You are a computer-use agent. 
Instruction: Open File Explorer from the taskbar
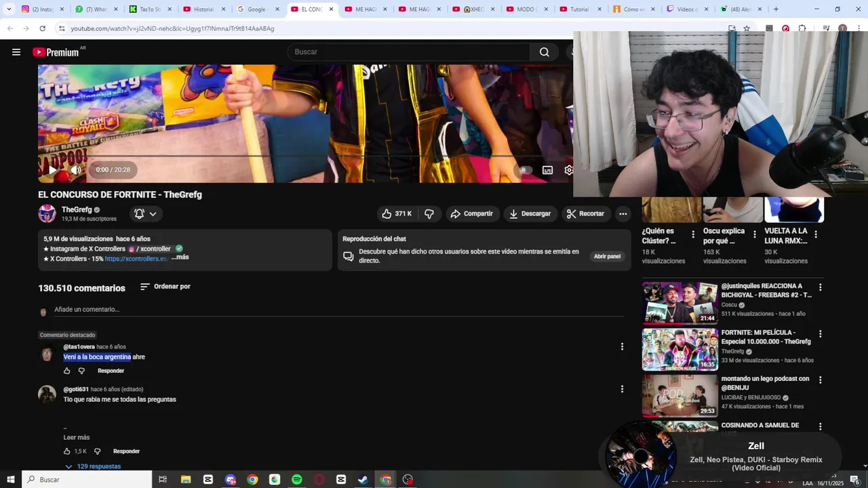pyautogui.click(x=186, y=479)
